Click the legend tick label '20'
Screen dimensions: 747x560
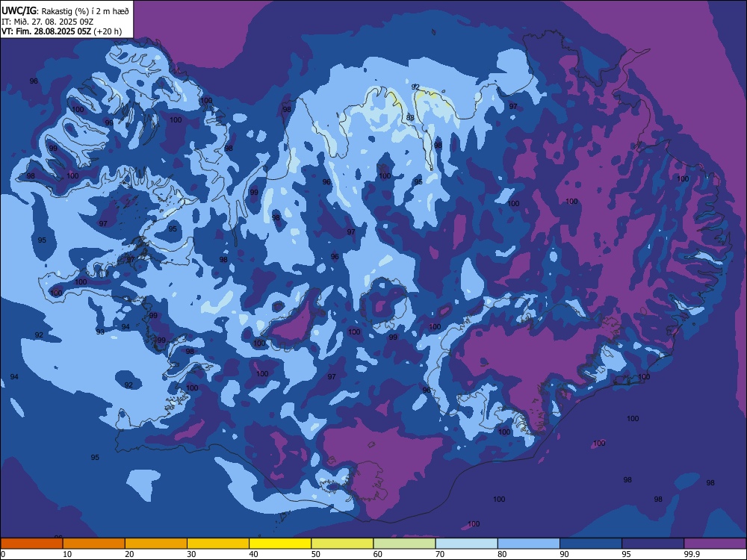[x=129, y=554]
